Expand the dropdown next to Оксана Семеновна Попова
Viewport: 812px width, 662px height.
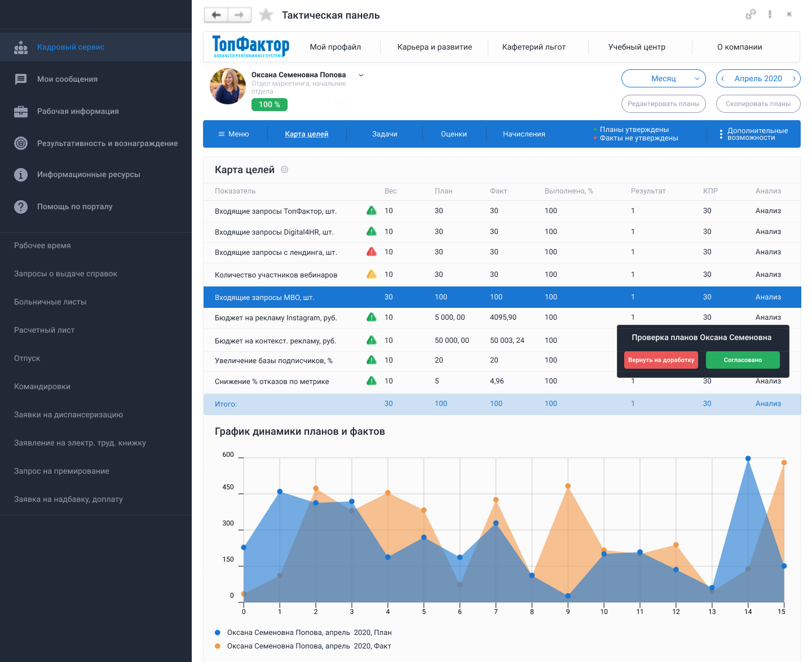click(x=361, y=75)
